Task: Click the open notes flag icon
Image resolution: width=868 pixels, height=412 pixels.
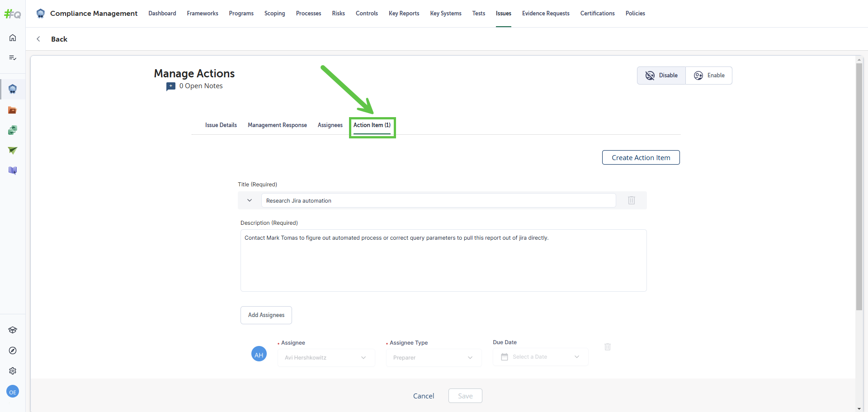Action: coord(171,86)
